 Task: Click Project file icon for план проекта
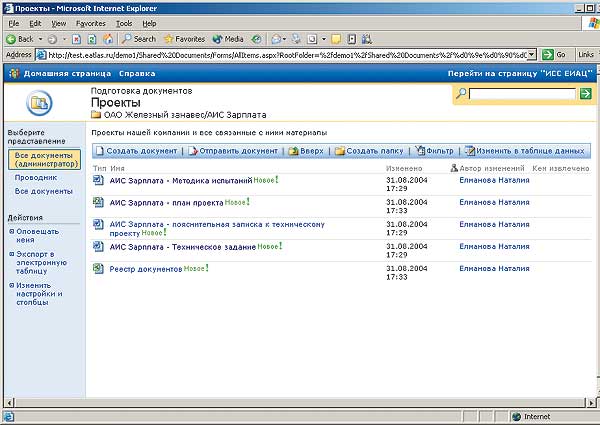tap(98, 202)
